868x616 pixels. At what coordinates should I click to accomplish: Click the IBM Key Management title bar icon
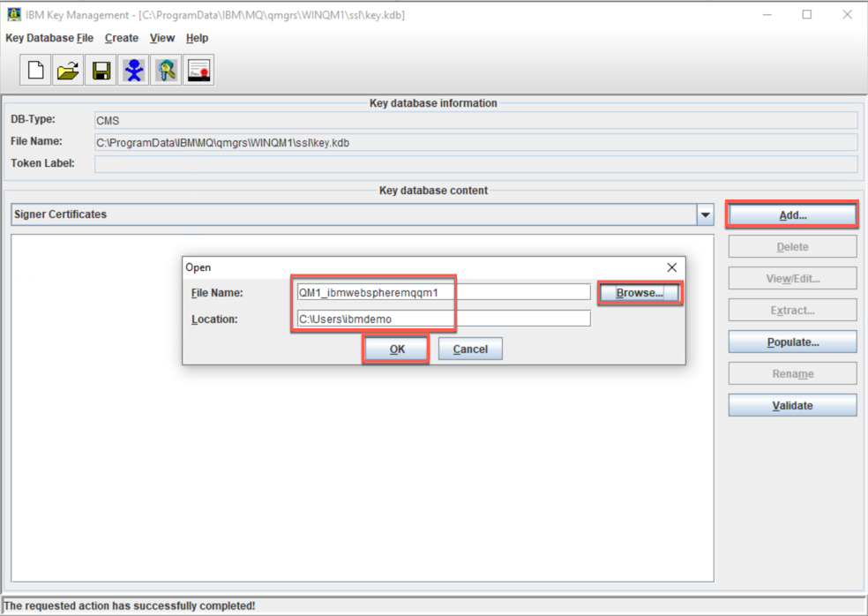[x=14, y=14]
